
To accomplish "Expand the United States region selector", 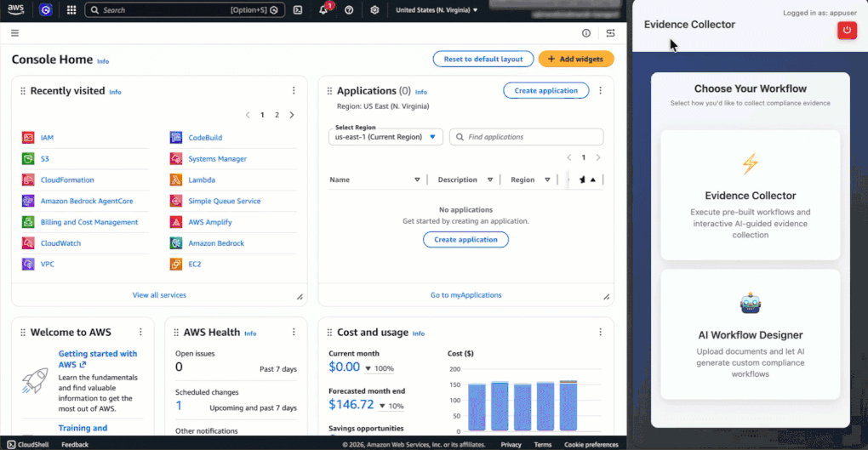I will point(437,10).
